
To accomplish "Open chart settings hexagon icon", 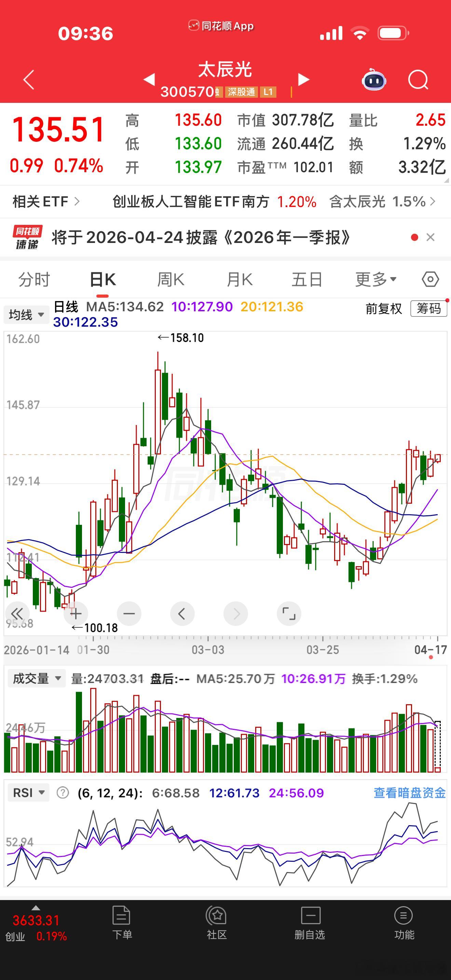I will click(x=430, y=279).
